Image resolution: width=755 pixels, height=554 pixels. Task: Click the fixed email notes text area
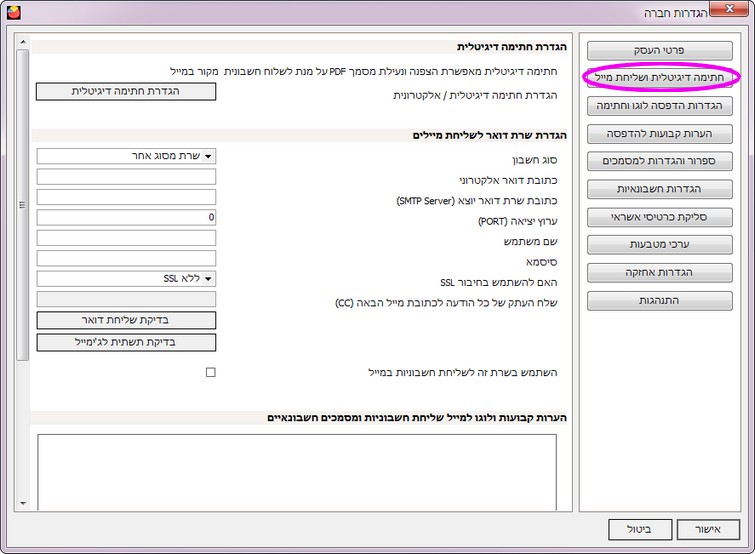coord(297,472)
